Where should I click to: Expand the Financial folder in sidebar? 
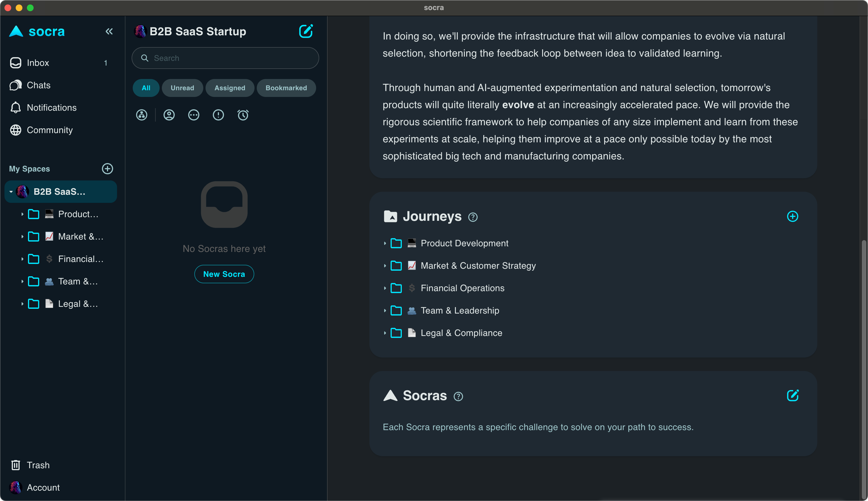pos(22,259)
